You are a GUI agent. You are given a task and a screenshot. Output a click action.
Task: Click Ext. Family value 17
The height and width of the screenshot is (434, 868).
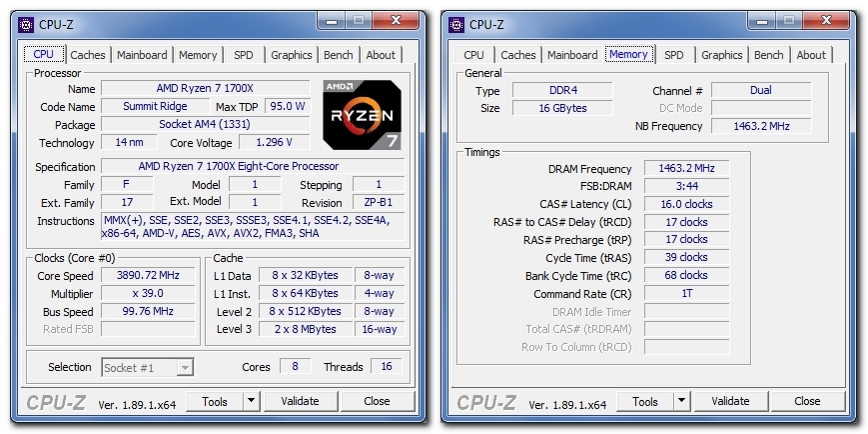(127, 202)
